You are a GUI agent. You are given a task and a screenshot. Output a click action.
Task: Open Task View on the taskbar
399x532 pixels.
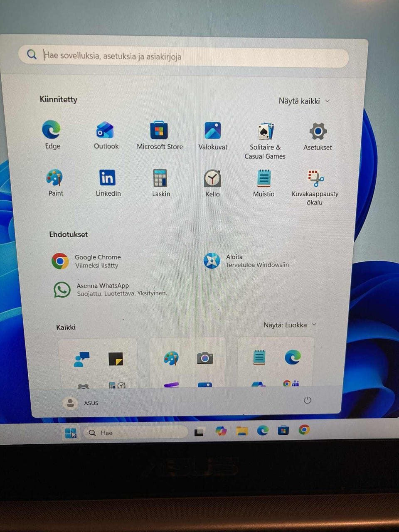pos(199,432)
